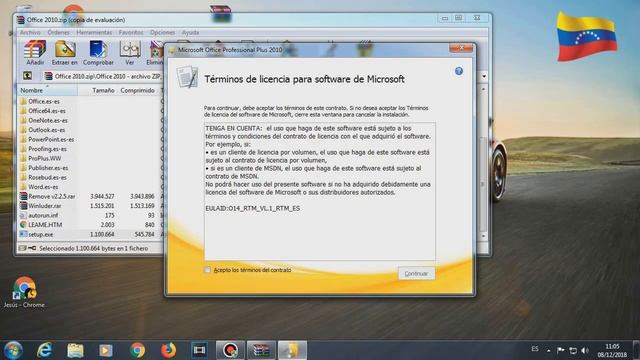Open Windows Explorer from the taskbar

(x=76, y=350)
